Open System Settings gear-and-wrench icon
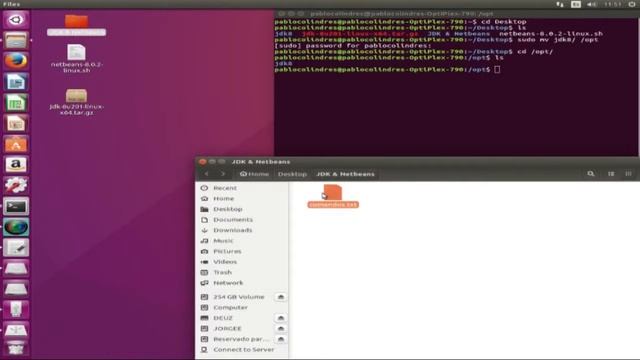Image resolution: width=640 pixels, height=360 pixels. 16,186
